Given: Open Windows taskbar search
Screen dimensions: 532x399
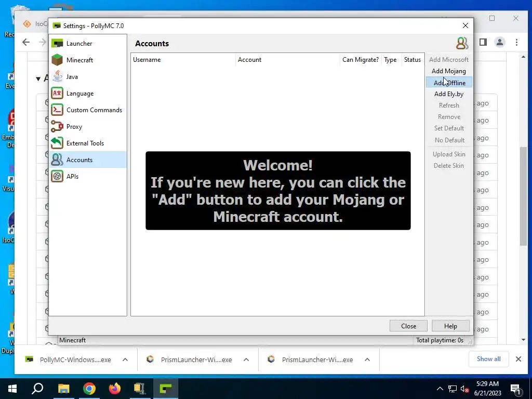Looking at the screenshot, I should (x=37, y=389).
